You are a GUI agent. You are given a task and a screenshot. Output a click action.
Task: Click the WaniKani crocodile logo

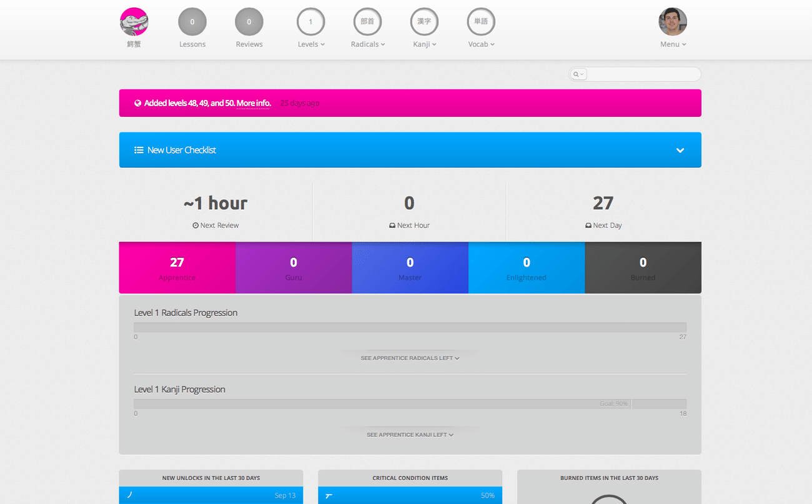(134, 22)
